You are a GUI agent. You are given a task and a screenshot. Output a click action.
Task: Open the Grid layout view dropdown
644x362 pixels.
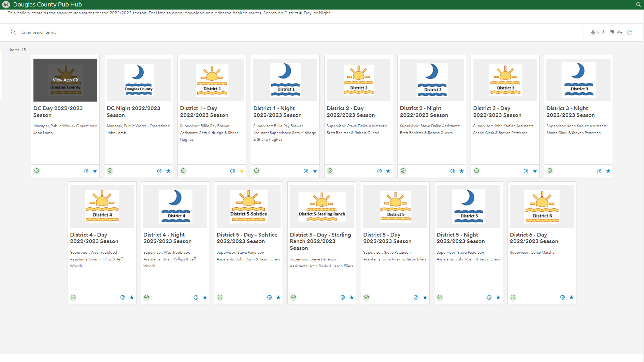(x=597, y=32)
